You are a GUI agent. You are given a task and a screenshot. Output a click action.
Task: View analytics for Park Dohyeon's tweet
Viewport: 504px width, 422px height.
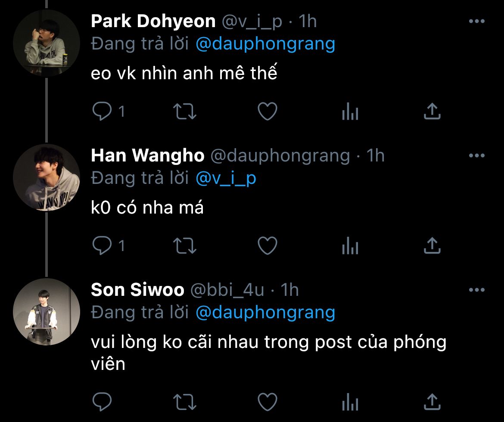350,111
